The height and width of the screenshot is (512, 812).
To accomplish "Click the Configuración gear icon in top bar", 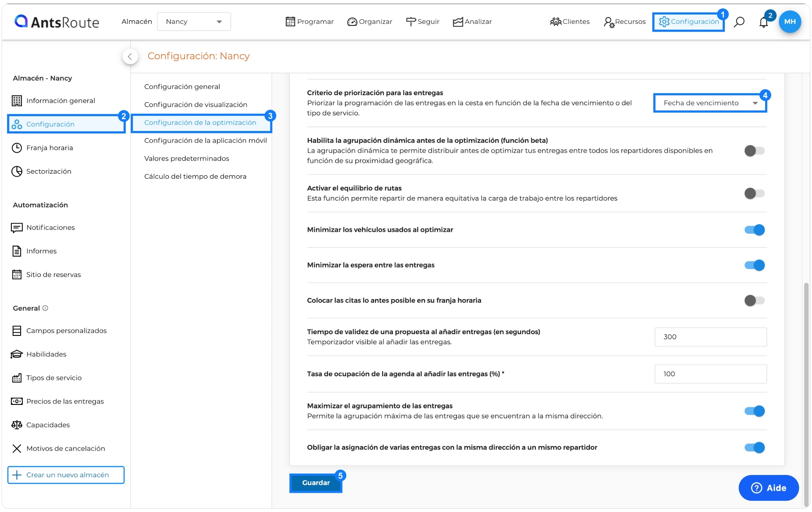I will [x=664, y=22].
